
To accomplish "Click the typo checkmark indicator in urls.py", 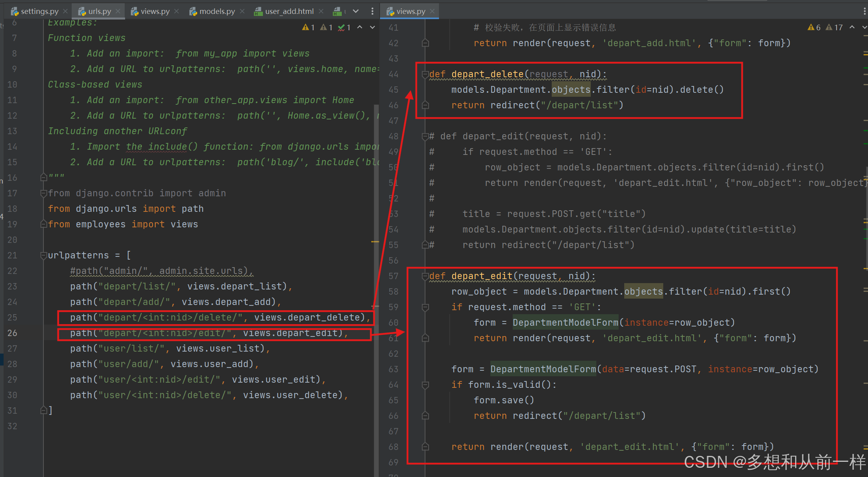I will click(344, 27).
